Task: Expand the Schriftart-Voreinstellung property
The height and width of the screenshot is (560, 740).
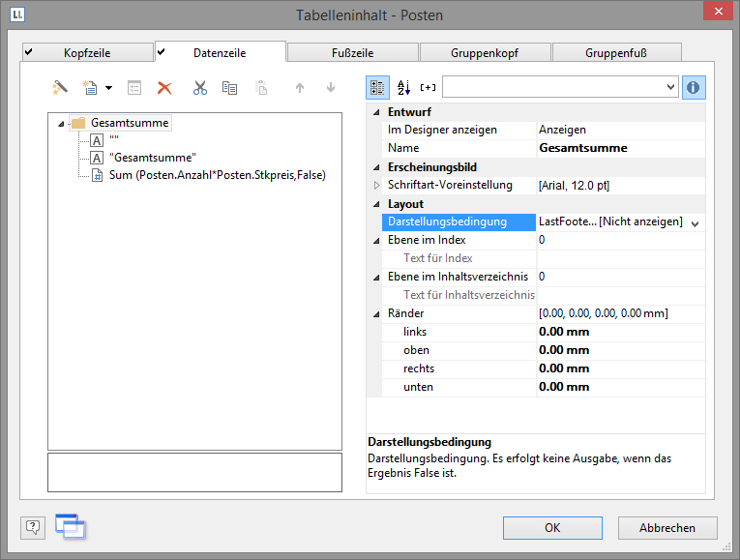Action: click(x=376, y=185)
